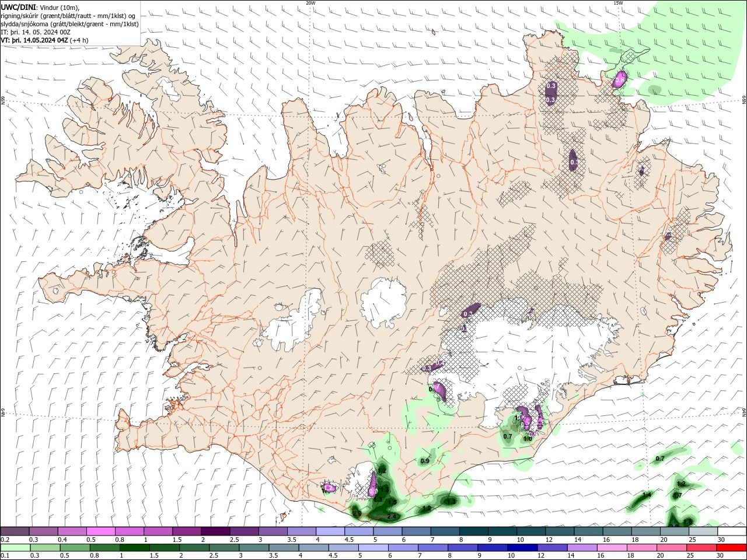The image size is (747, 560).
Task: Click the 2.0 precipitation value on south coast
Action: [x=357, y=514]
